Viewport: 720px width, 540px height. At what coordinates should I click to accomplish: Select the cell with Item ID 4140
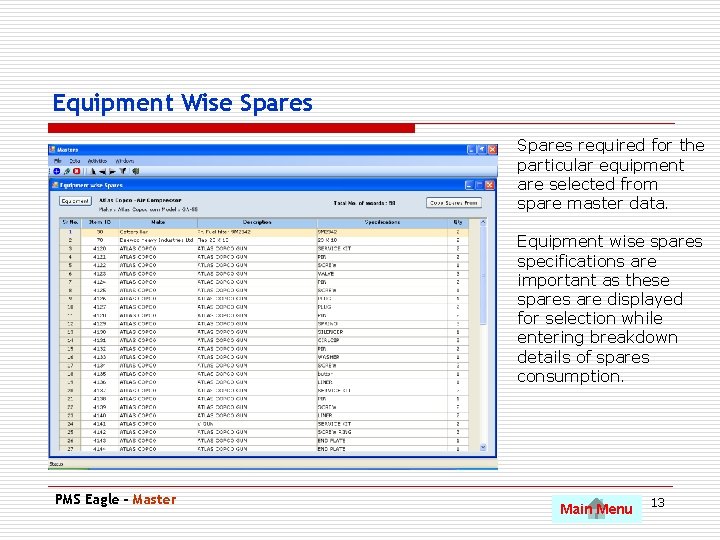pyautogui.click(x=100, y=416)
